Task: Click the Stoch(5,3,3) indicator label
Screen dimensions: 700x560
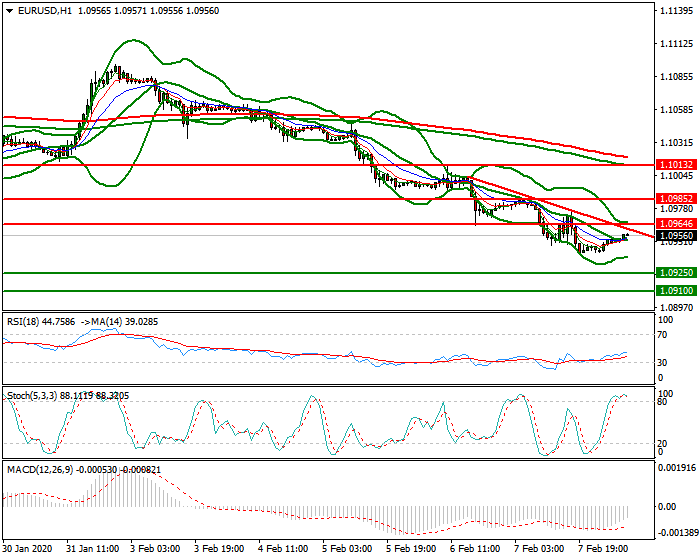Action: tap(33, 396)
